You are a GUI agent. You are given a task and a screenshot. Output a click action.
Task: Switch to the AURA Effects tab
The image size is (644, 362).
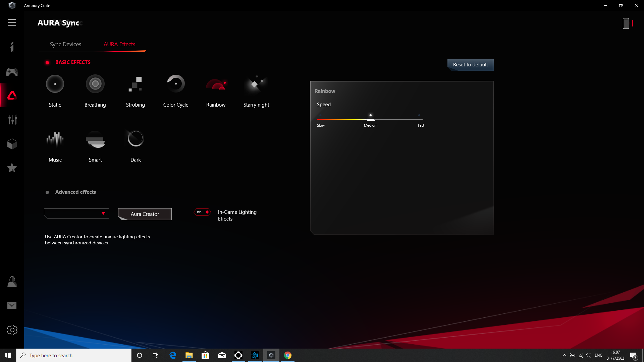click(119, 44)
